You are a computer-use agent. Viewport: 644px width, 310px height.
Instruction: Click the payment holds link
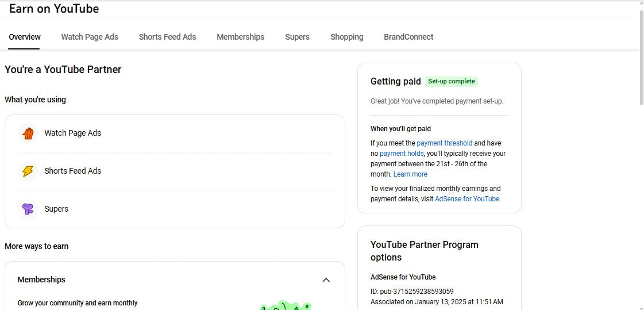[x=402, y=154]
